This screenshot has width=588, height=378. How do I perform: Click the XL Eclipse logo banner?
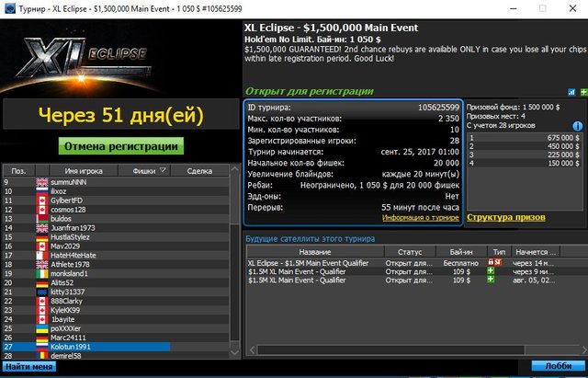pos(120,58)
